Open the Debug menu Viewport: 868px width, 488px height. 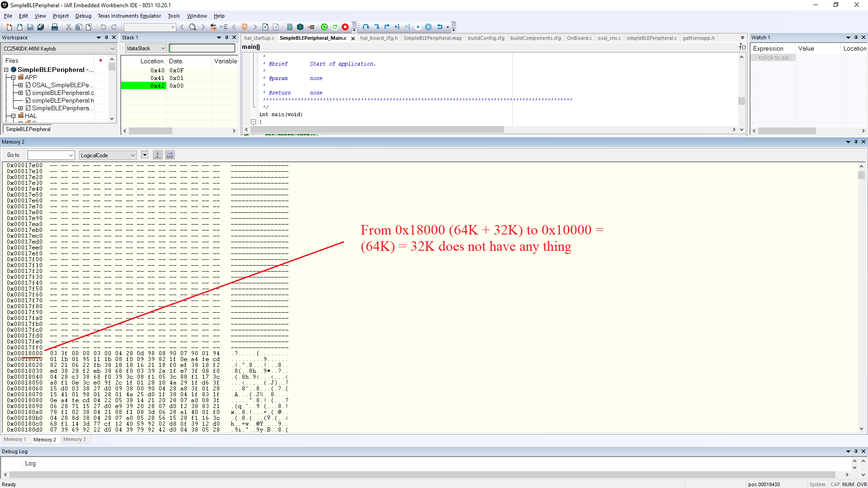(x=83, y=16)
